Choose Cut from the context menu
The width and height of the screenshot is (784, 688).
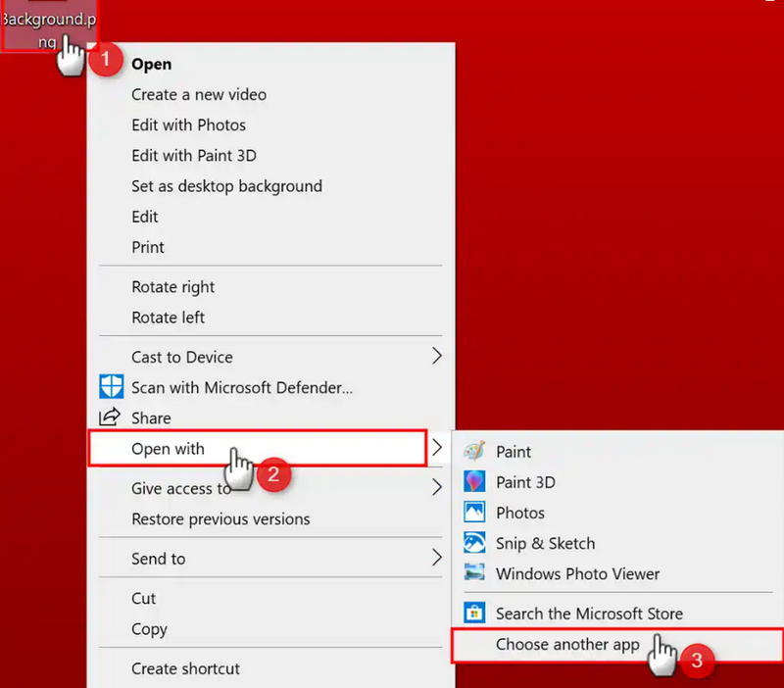pos(270,599)
